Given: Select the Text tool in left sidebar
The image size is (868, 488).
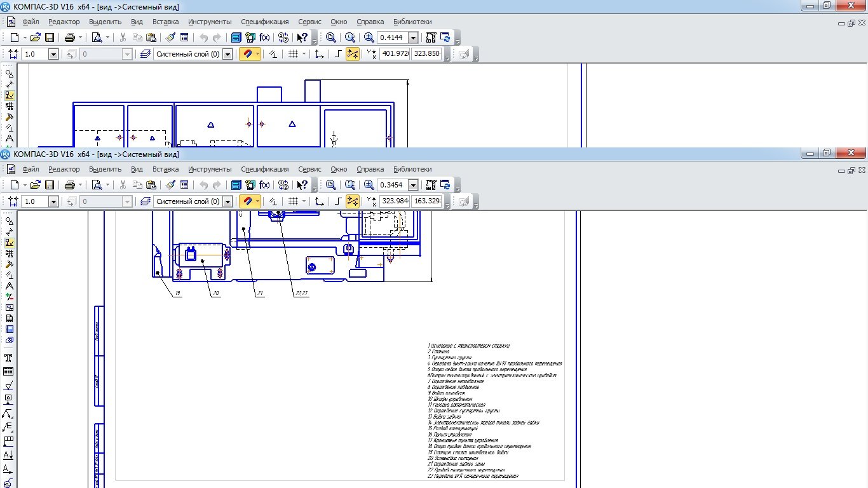Looking at the screenshot, I should coord(9,358).
